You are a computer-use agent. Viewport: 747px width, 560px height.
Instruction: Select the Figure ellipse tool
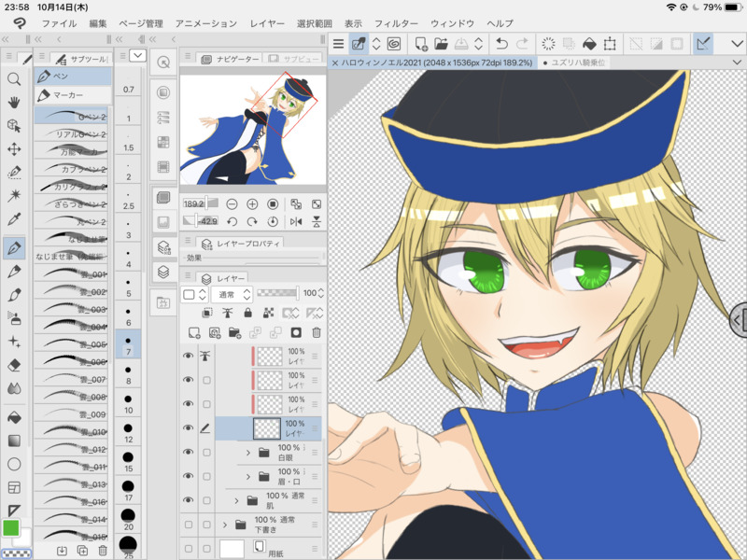14,464
